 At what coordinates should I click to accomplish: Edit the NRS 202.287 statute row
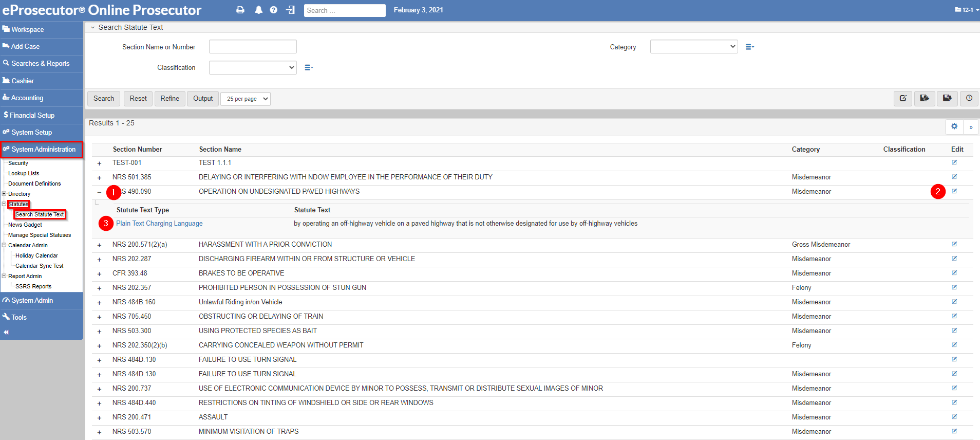click(954, 259)
